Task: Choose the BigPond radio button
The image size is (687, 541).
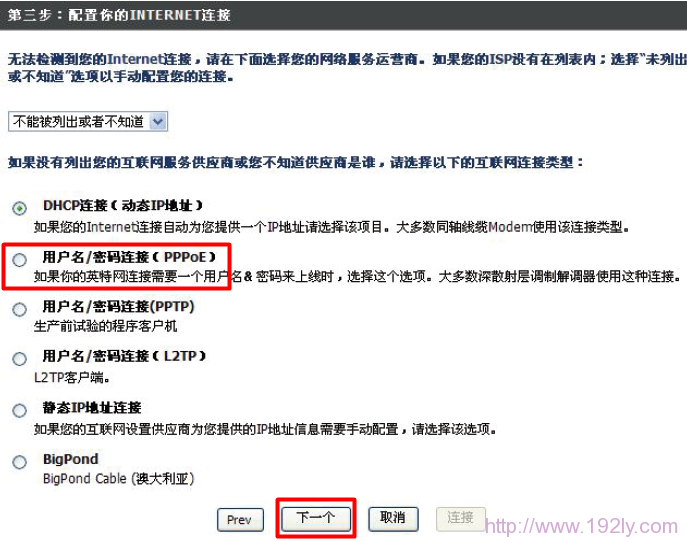Action: 19,462
